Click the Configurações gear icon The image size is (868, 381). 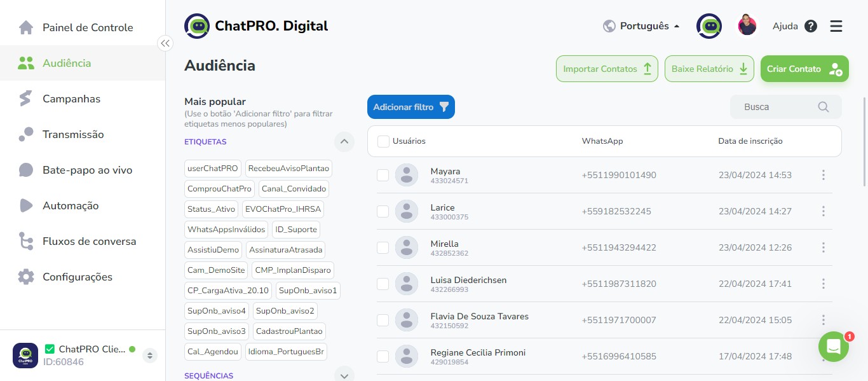point(26,277)
